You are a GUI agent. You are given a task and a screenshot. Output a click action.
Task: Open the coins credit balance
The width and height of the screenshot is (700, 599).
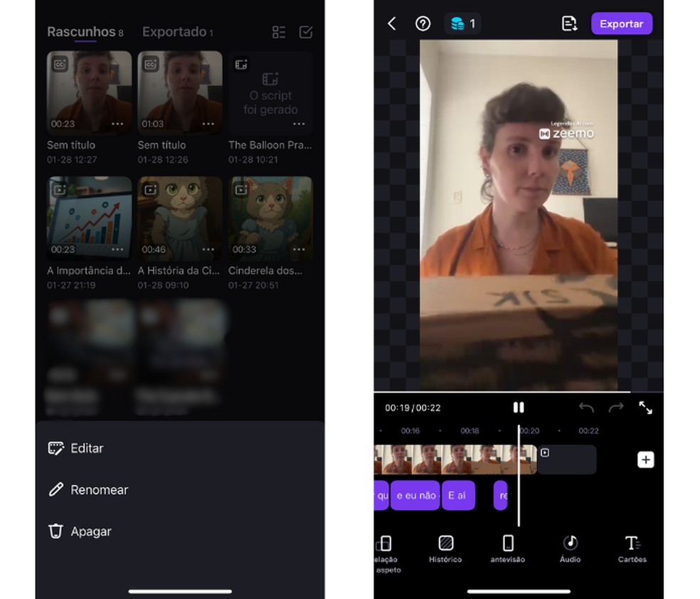pyautogui.click(x=462, y=23)
